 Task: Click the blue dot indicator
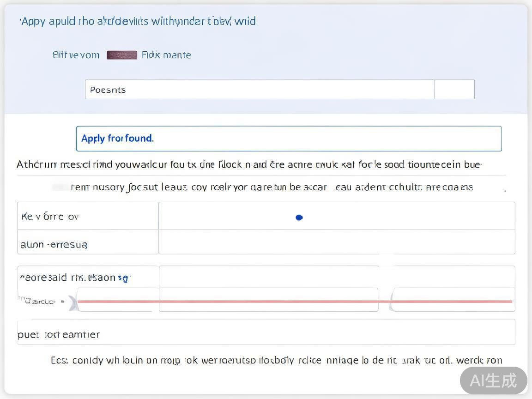[299, 218]
